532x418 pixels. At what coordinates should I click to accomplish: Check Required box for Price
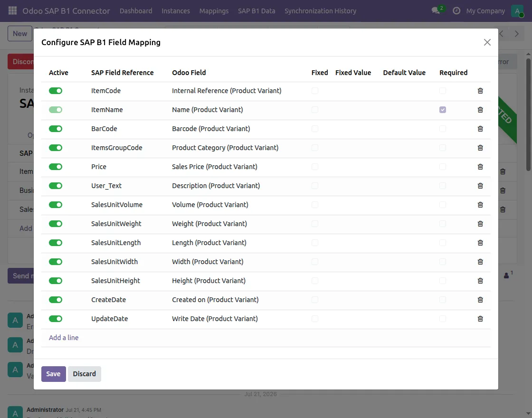pyautogui.click(x=442, y=167)
